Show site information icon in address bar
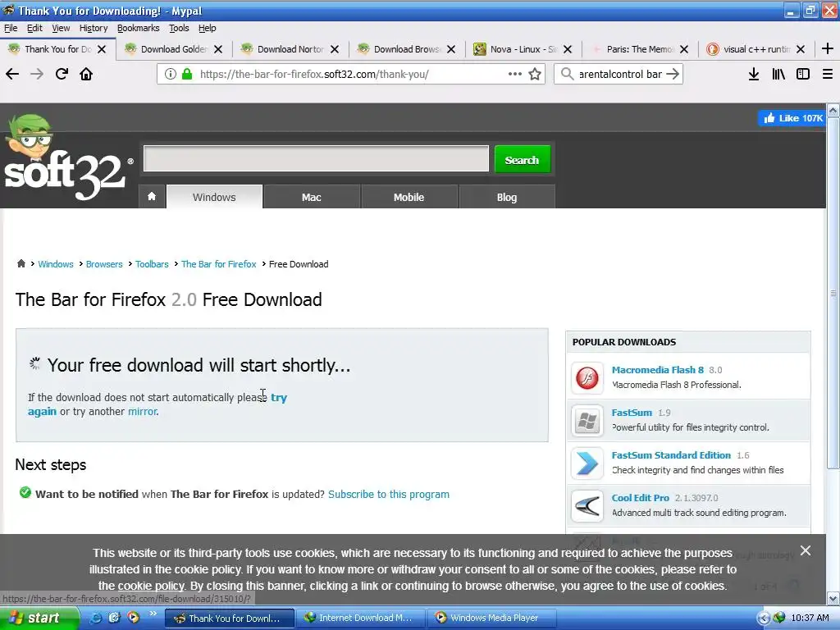The image size is (840, 630). coord(171,74)
